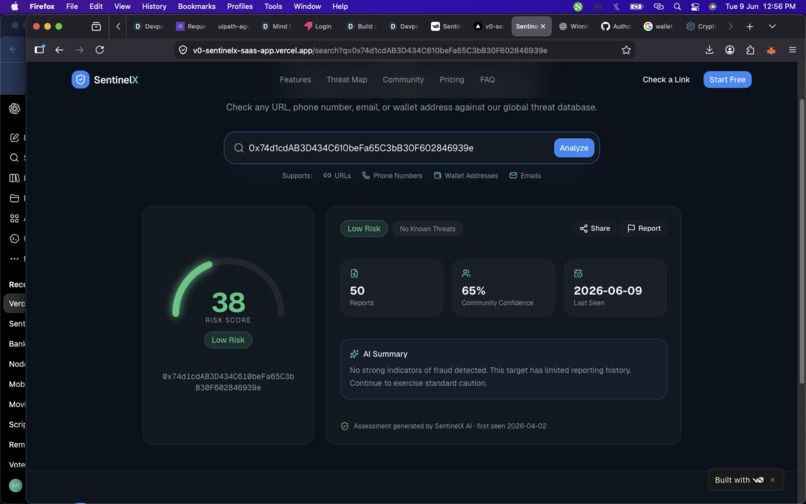Reload the page

[100, 50]
